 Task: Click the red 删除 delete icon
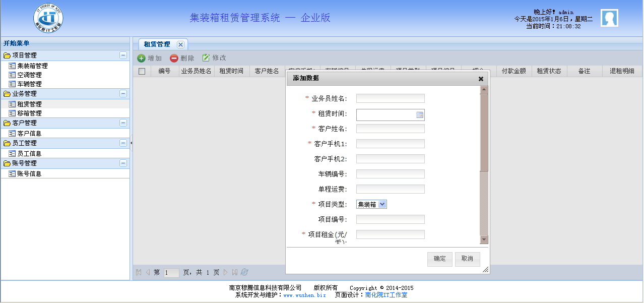[x=174, y=58]
